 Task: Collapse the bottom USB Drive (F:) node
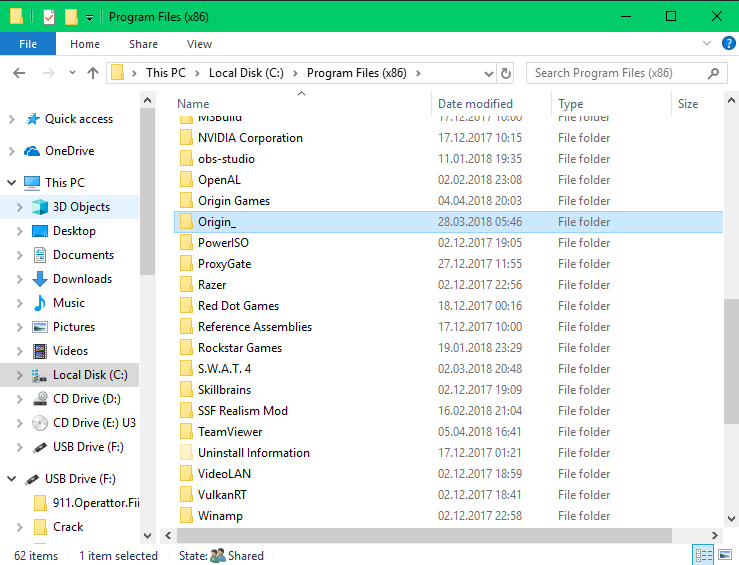click(x=12, y=479)
